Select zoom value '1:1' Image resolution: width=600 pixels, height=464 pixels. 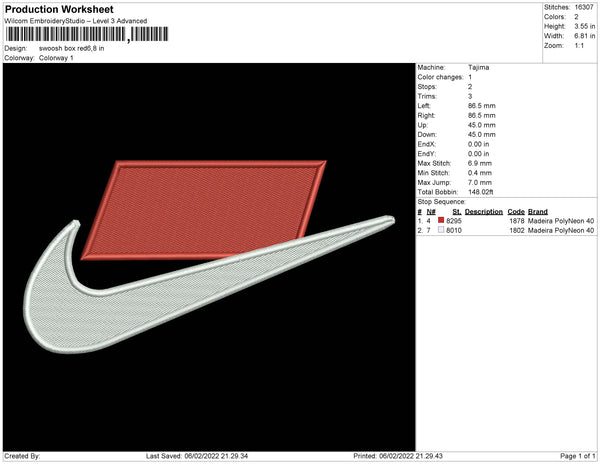pyautogui.click(x=579, y=46)
